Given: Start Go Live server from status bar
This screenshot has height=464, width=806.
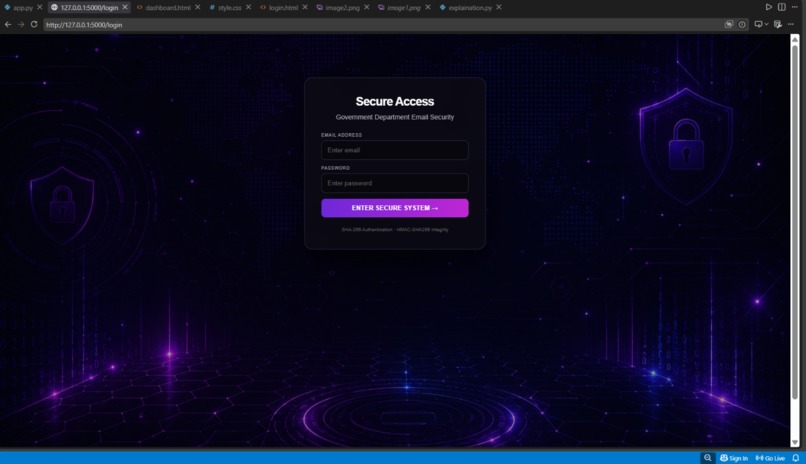Looking at the screenshot, I should coord(770,458).
